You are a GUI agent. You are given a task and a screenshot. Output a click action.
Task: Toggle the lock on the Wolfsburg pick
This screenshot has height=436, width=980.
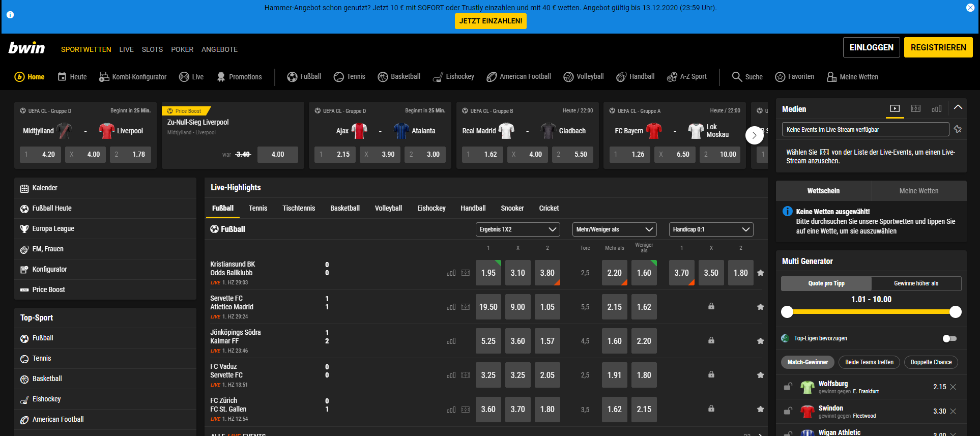(x=788, y=387)
